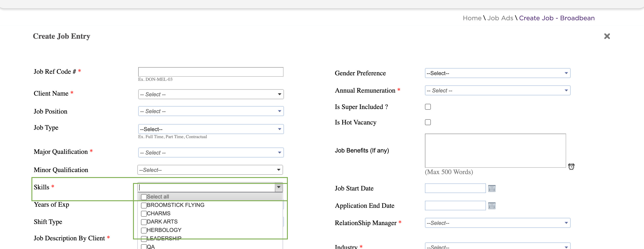The height and width of the screenshot is (249, 644).
Task: Tick the LEADERSHIP skill checkbox
Action: point(144,239)
